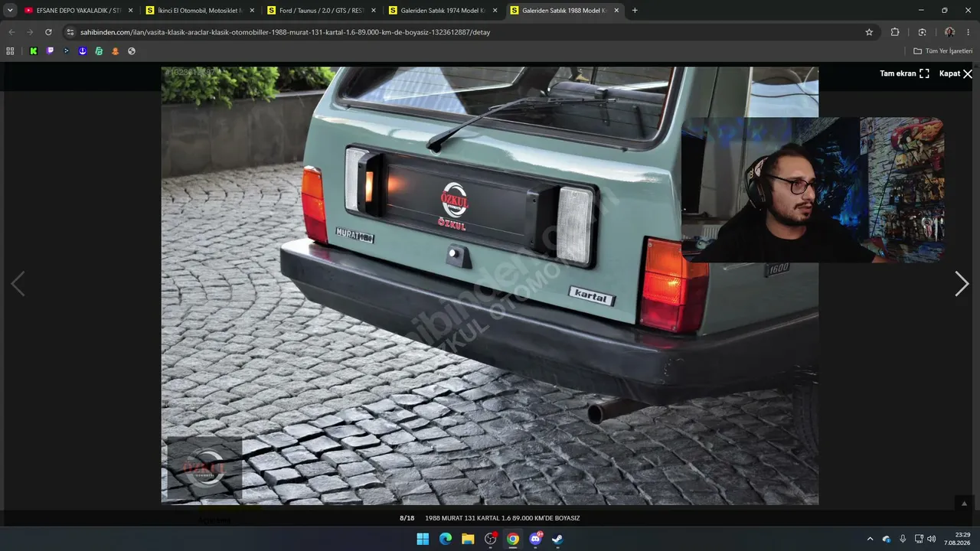Reload the current page
The height and width of the screenshot is (551, 980).
48,32
